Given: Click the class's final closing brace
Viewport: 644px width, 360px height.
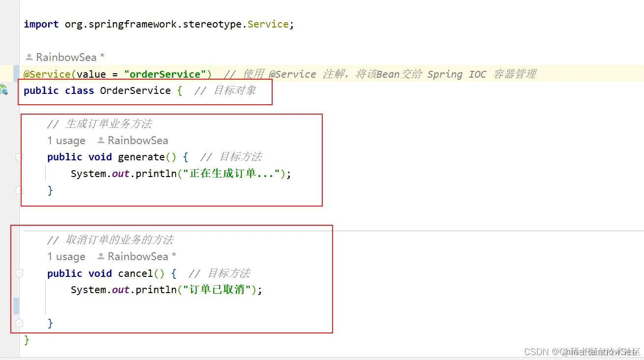Looking at the screenshot, I should pos(27,340).
